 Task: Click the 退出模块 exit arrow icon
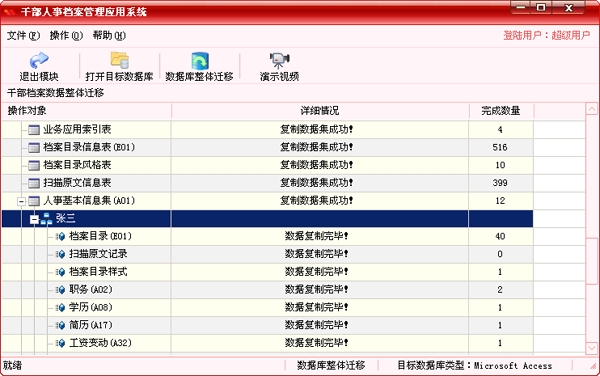39,60
